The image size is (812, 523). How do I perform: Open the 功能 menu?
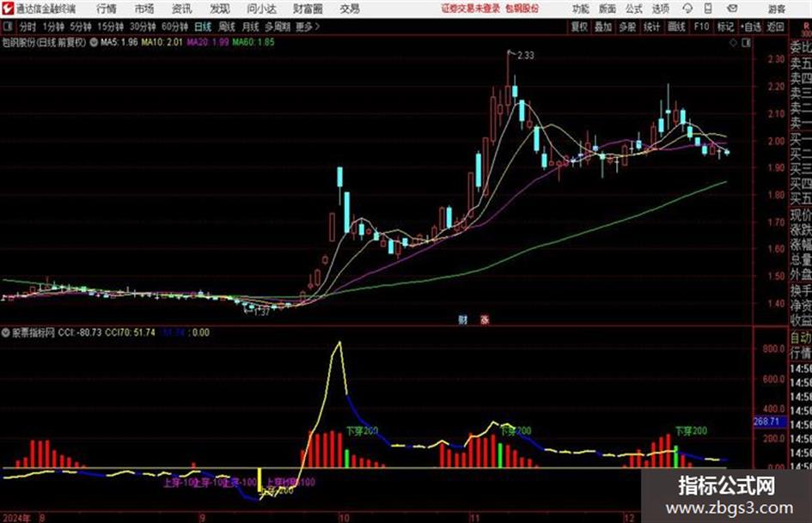(x=581, y=9)
